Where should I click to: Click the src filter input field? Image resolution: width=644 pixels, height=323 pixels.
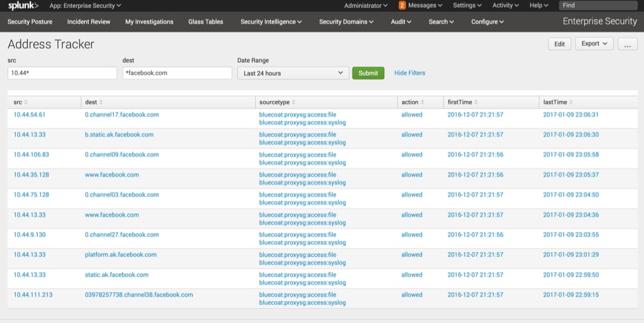click(x=62, y=73)
